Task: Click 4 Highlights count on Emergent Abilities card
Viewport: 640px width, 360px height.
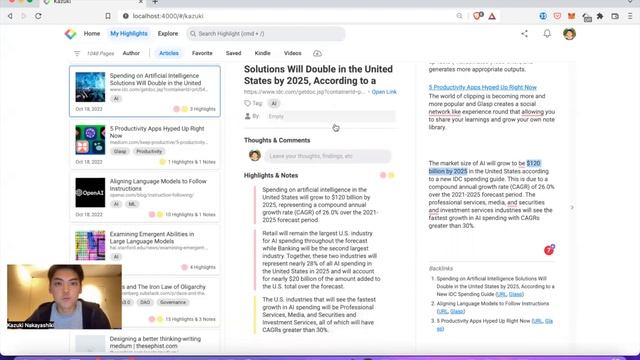Action: coord(203,267)
